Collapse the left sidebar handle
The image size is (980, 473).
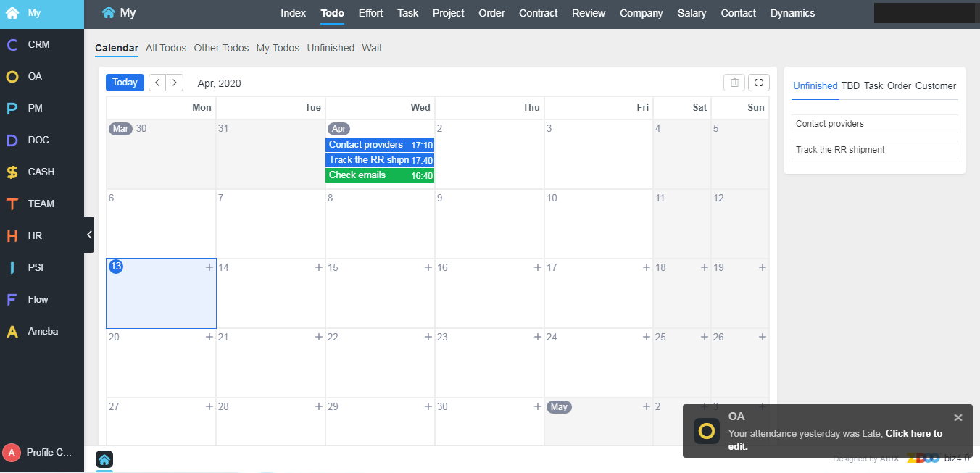89,235
